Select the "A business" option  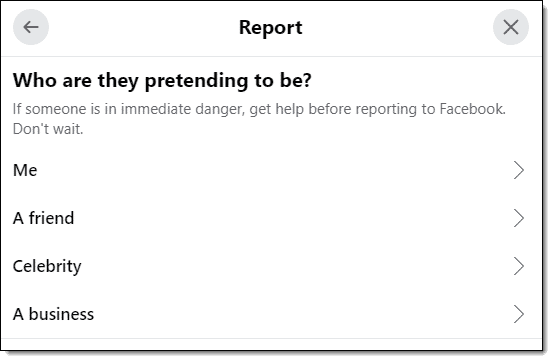tap(271, 314)
